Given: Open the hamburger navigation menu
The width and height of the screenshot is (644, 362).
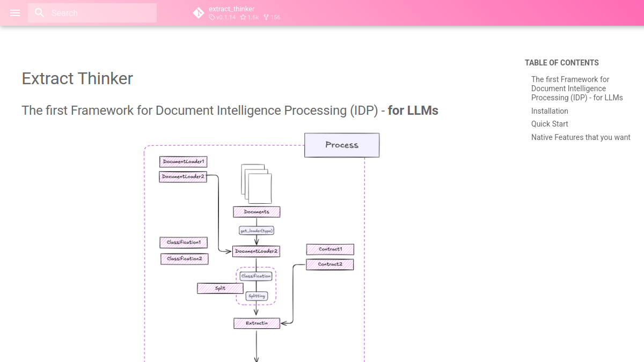Looking at the screenshot, I should point(15,13).
